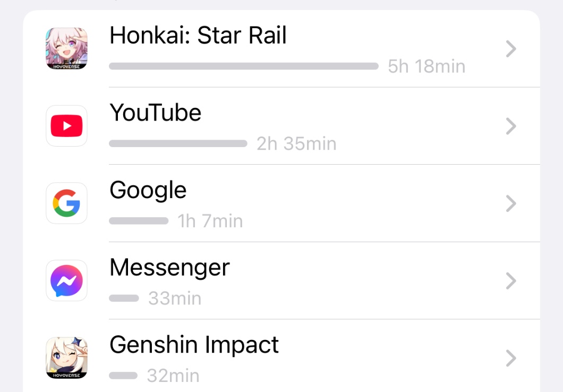This screenshot has height=392, width=563.
Task: Select the Google app name text
Action: 148,190
